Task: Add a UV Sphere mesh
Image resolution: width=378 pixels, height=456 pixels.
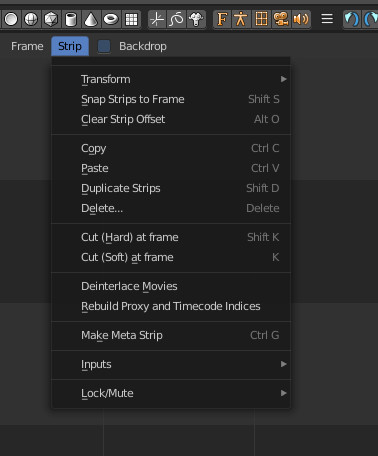Action: (31, 19)
